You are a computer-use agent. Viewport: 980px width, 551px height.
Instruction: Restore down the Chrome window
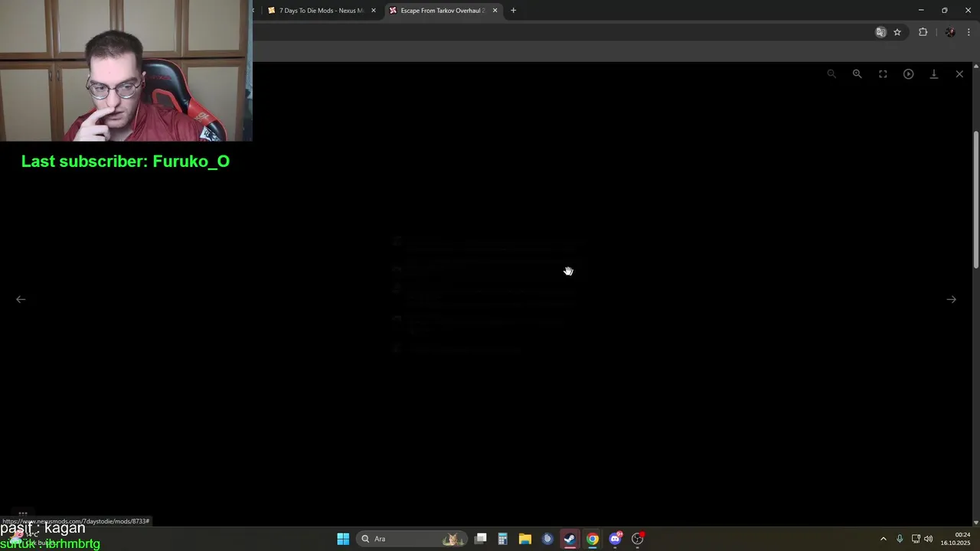(944, 10)
